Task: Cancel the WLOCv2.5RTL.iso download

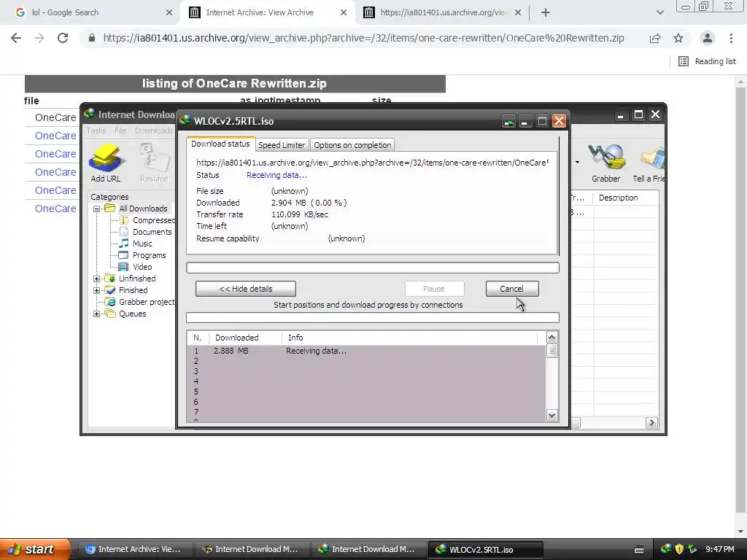Action: (x=512, y=289)
